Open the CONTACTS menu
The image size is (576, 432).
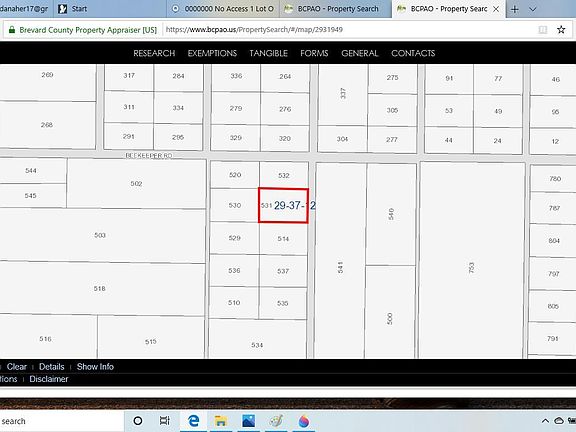413,53
